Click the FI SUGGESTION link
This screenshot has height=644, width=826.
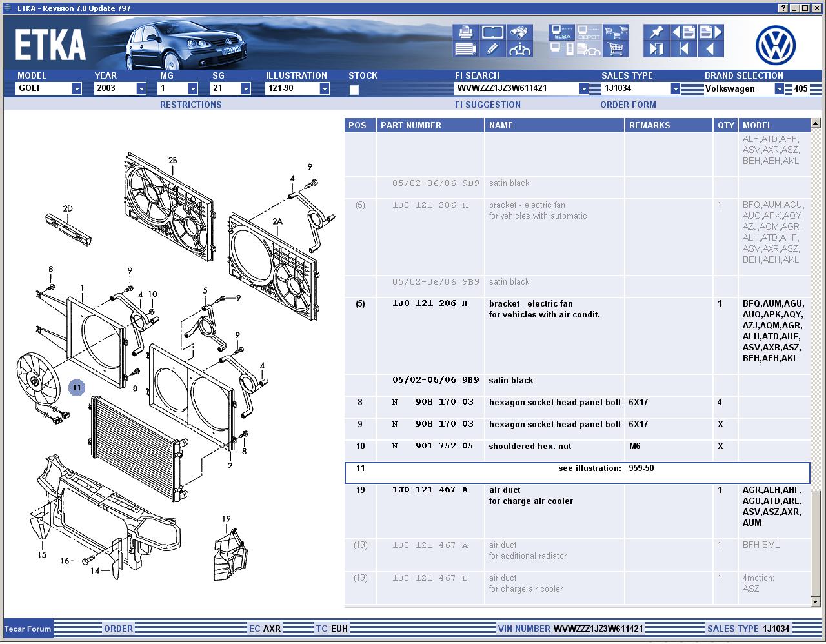pos(488,105)
